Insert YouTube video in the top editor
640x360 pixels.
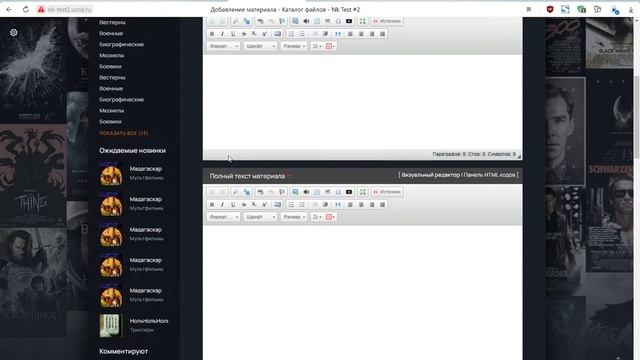pyautogui.click(x=349, y=21)
